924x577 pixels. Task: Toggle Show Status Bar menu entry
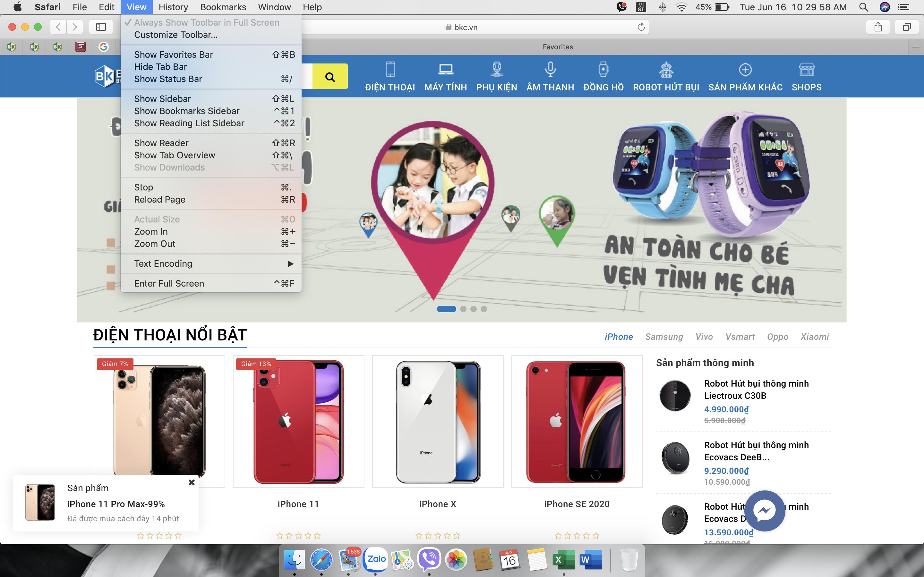[168, 79]
